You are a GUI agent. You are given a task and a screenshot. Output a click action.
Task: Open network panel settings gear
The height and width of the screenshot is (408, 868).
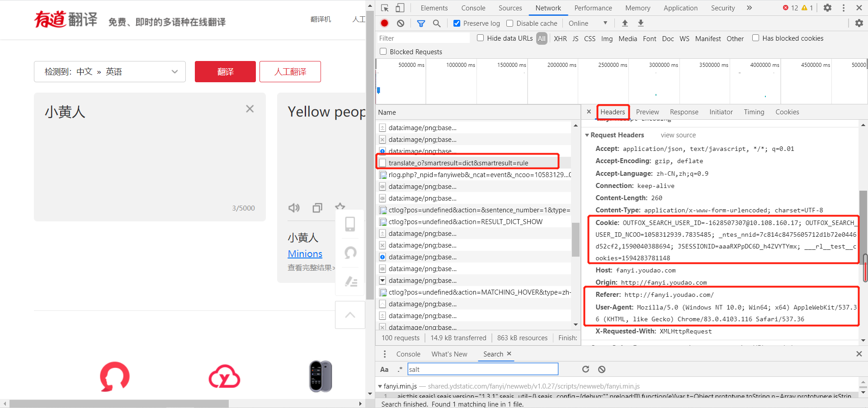tap(859, 23)
